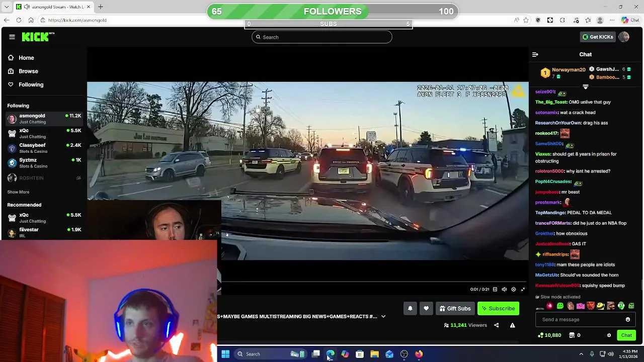Click the Kick search field

click(322, 37)
